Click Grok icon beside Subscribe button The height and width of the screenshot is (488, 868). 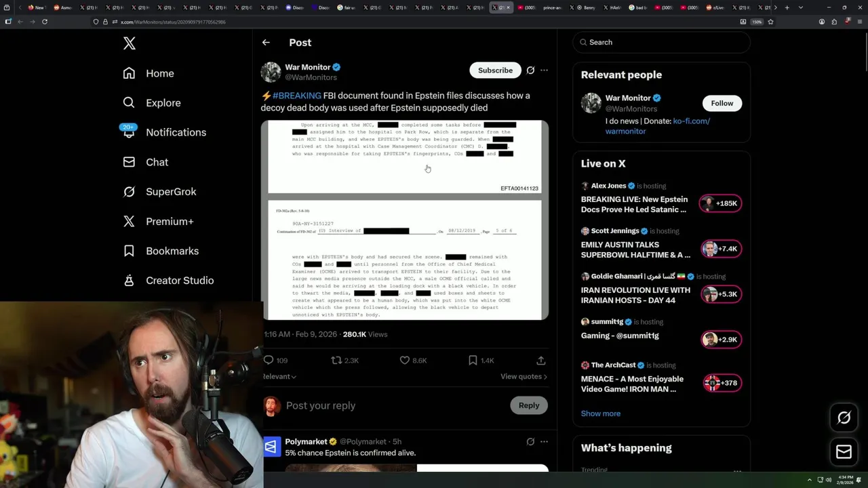[x=530, y=70]
